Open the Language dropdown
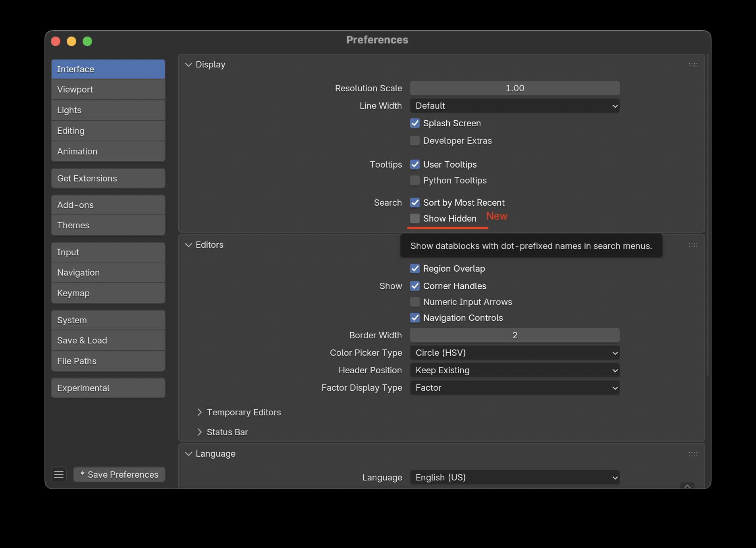The width and height of the screenshot is (756, 548). tap(515, 477)
